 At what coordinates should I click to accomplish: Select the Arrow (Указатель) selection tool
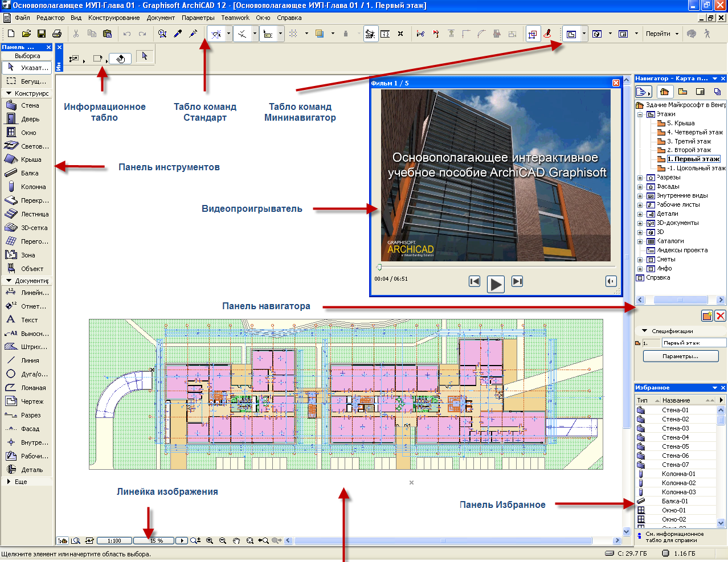point(27,67)
